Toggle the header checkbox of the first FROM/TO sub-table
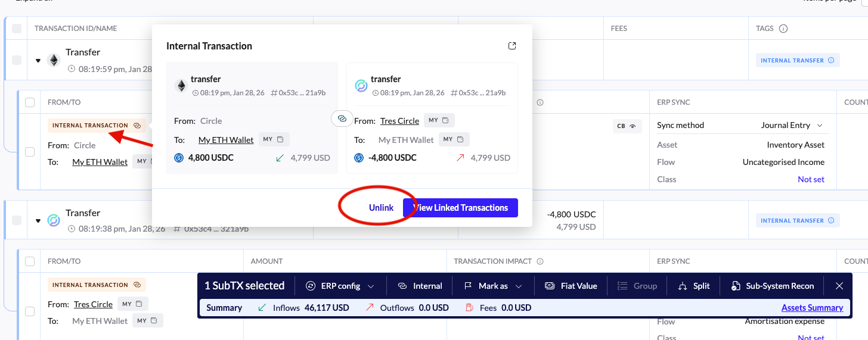Screen dimensions: 868x340 coord(30,102)
